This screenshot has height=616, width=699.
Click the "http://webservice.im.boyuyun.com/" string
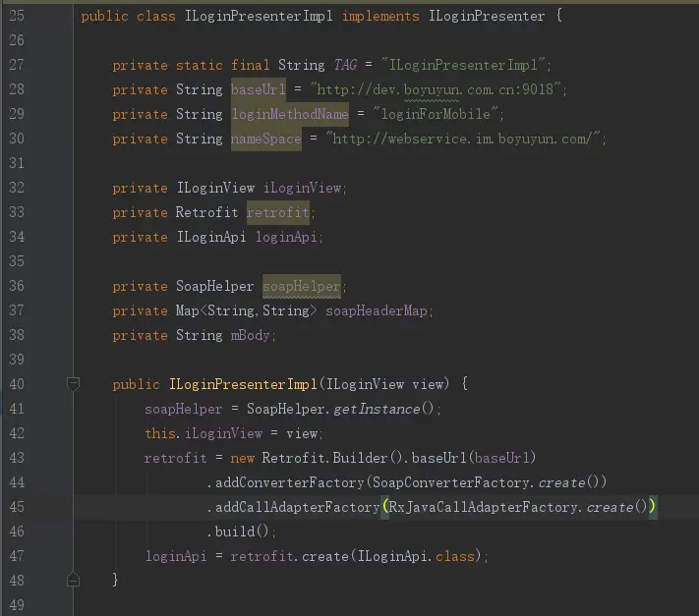[x=463, y=139]
